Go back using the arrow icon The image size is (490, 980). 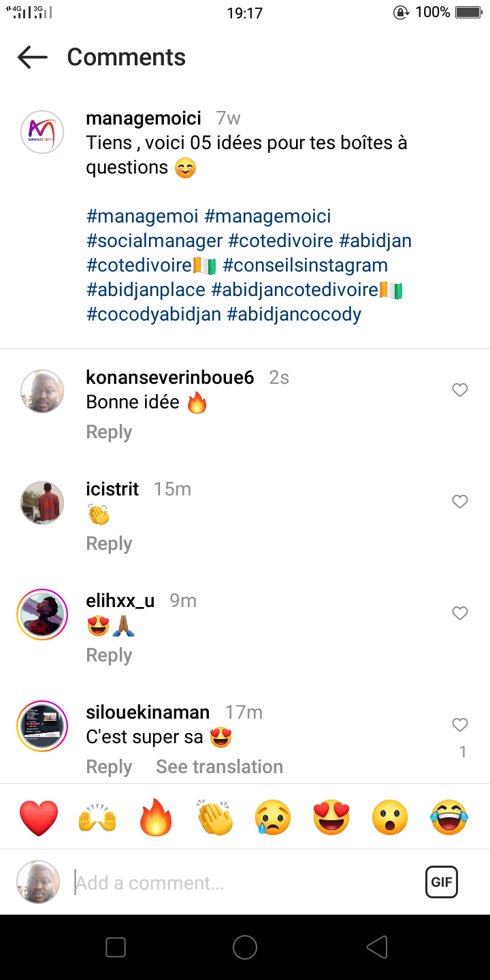tap(33, 57)
